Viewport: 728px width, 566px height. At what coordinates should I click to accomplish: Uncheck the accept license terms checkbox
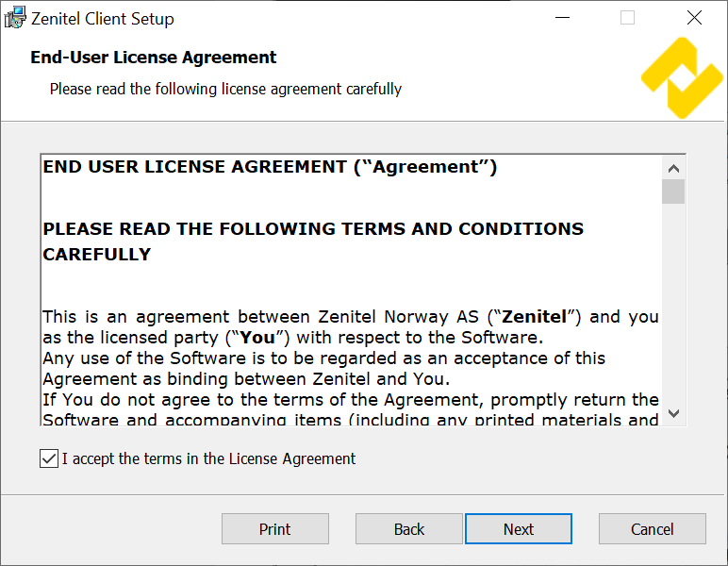pyautogui.click(x=49, y=459)
